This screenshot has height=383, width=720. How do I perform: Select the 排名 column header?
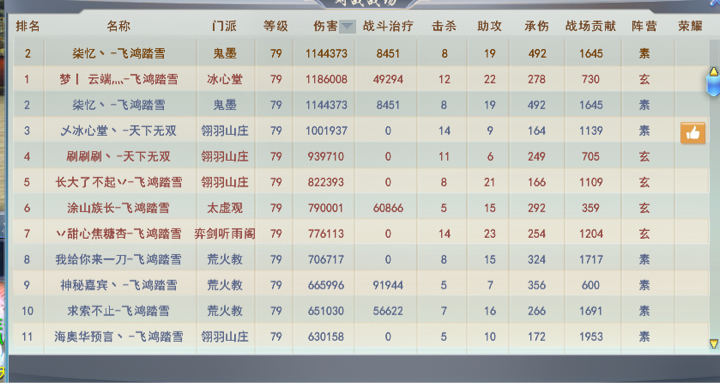coord(28,26)
